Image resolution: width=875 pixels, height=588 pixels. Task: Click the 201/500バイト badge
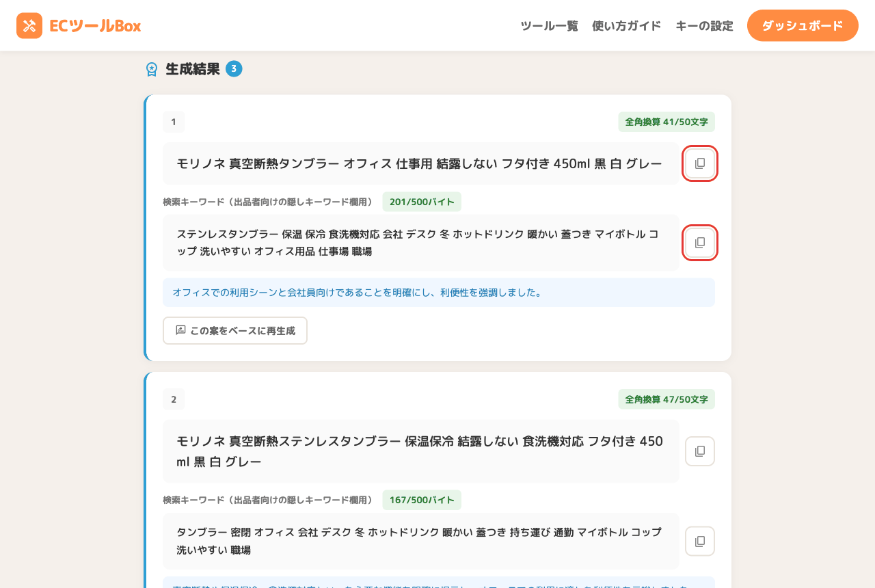tap(422, 202)
